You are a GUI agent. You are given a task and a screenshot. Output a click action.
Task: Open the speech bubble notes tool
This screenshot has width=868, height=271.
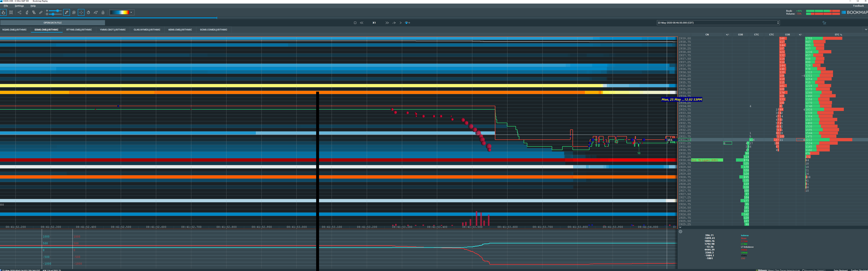[74, 13]
